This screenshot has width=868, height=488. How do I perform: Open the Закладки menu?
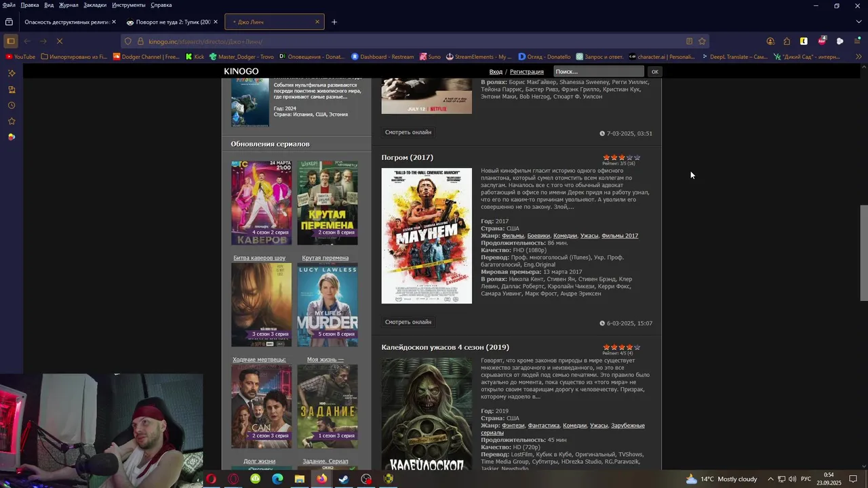click(95, 5)
